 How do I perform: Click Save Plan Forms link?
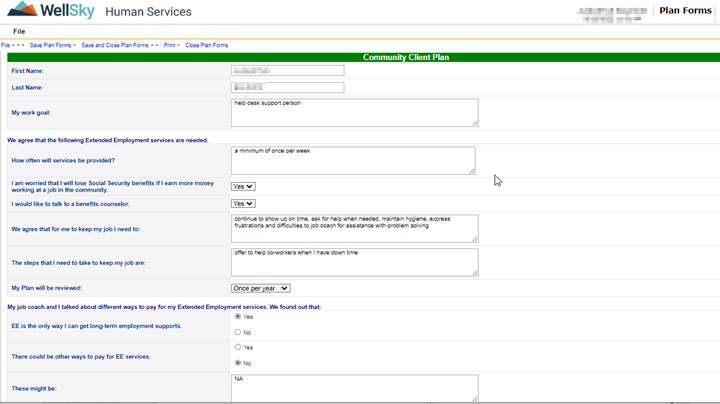coord(50,45)
